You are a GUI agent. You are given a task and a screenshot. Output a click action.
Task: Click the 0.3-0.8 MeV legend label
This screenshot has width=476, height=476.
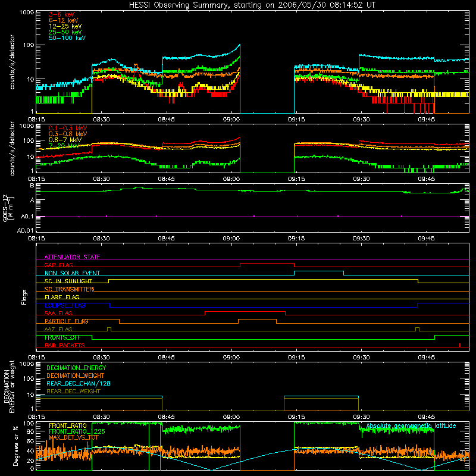[x=68, y=134]
